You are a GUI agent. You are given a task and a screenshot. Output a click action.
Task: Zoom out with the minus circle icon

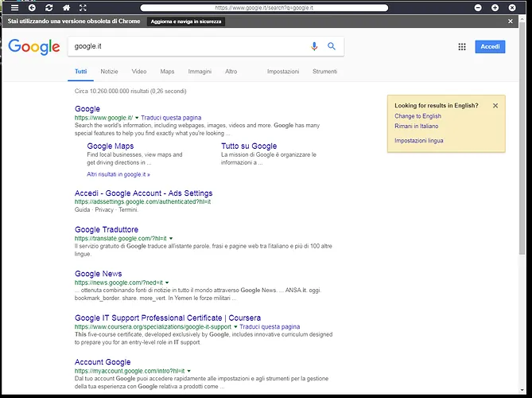click(x=478, y=7)
